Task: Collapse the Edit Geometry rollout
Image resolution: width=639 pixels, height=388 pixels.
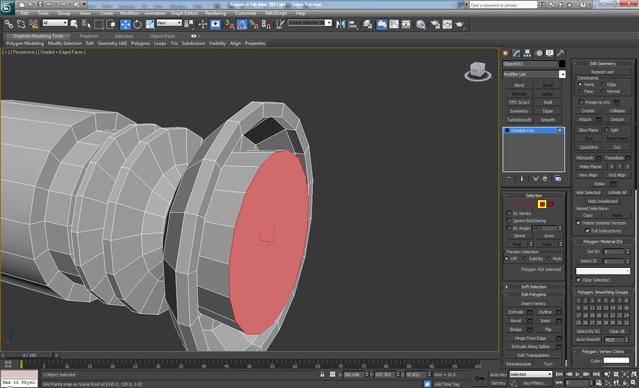Action: tap(603, 63)
